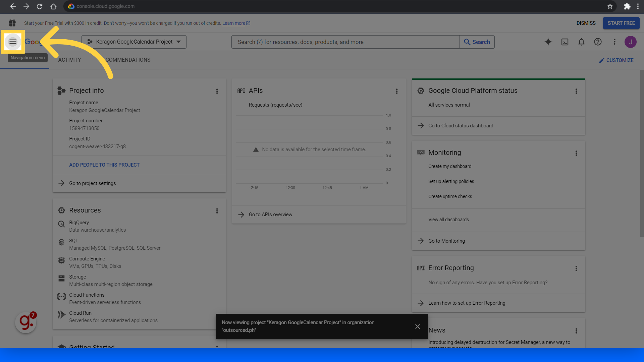Viewport: 644px width, 362px height.
Task: Open the Error Reporting card options menu
Action: pyautogui.click(x=576, y=268)
